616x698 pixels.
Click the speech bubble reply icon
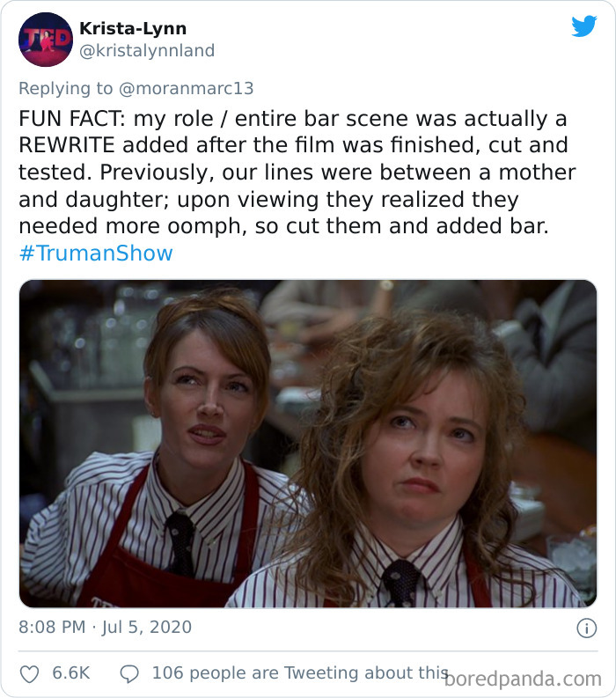[x=129, y=674]
